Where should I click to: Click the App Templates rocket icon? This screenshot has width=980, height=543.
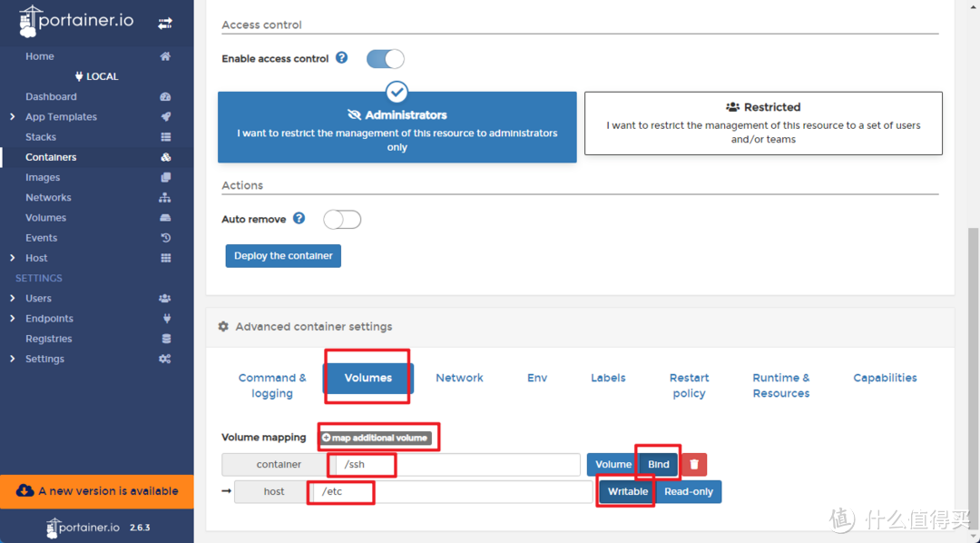[x=165, y=117]
